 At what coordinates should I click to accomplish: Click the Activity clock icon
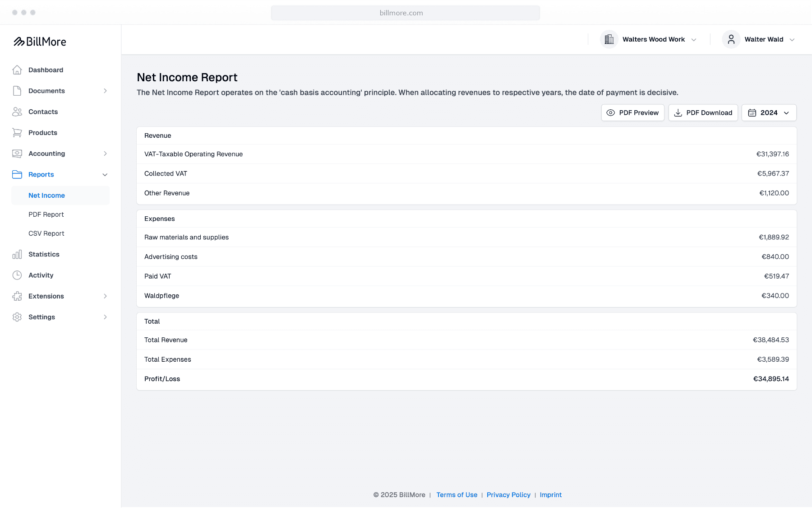tap(17, 275)
